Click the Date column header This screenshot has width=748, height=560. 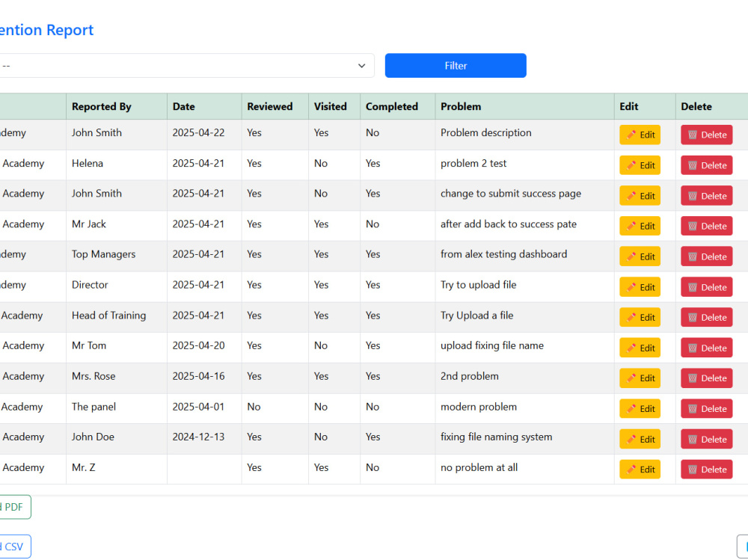(x=184, y=106)
